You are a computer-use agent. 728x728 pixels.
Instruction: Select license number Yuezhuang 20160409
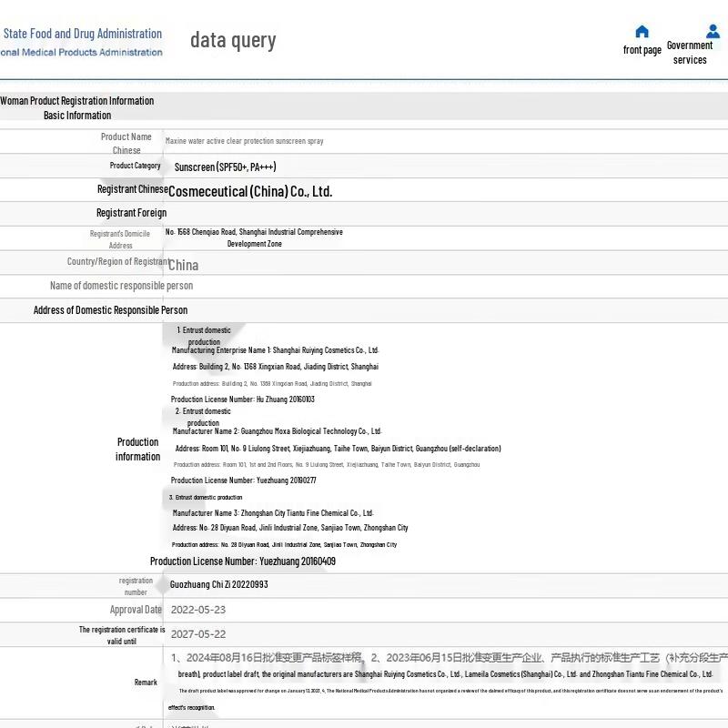tap(242, 561)
